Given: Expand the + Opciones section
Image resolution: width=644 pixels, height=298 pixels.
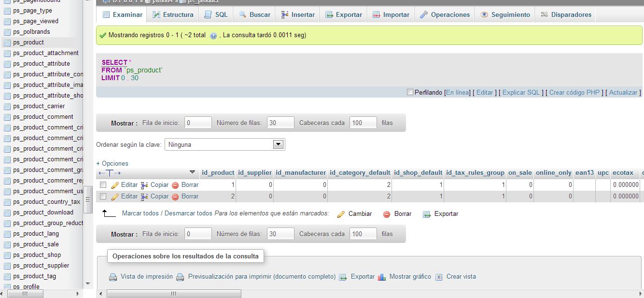Looking at the screenshot, I should [112, 163].
